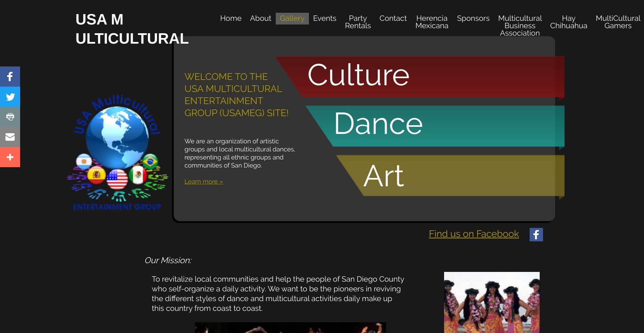
Task: Open Hay Chihuahua menu item
Action: (x=569, y=22)
